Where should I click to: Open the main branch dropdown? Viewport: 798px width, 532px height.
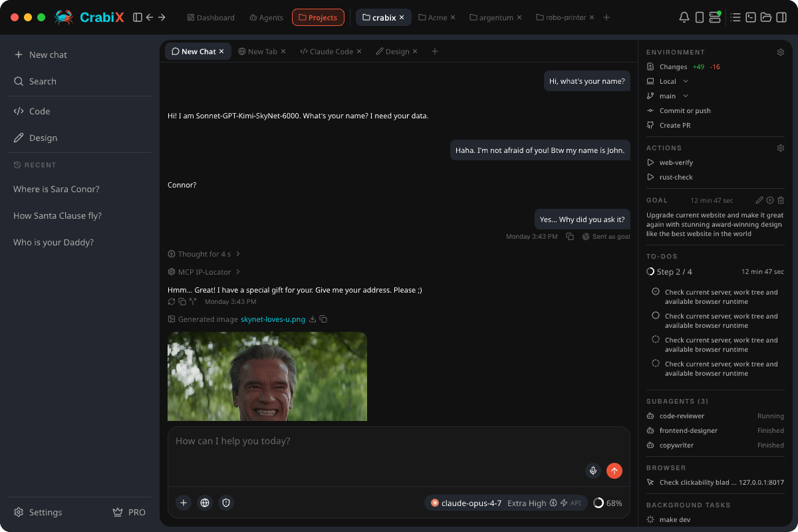pos(668,96)
